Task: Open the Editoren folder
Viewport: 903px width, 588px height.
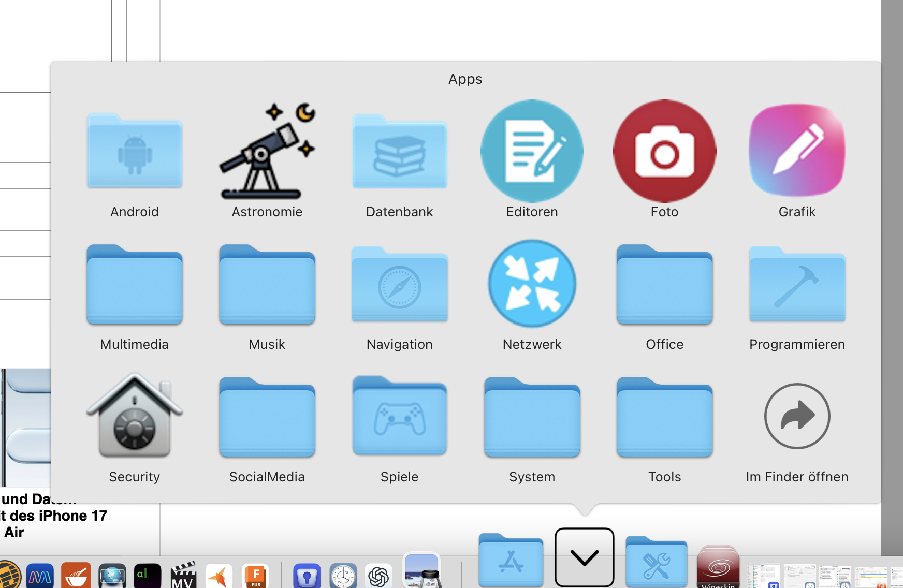Action: tap(532, 152)
